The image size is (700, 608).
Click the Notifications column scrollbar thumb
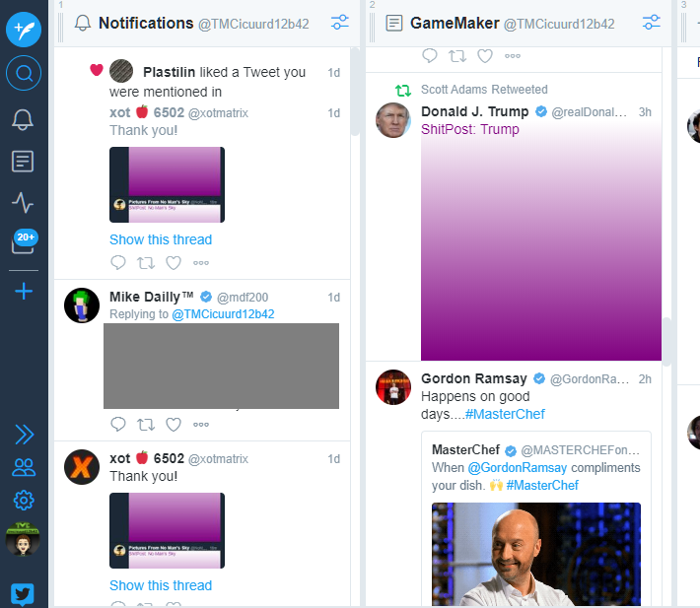click(355, 92)
